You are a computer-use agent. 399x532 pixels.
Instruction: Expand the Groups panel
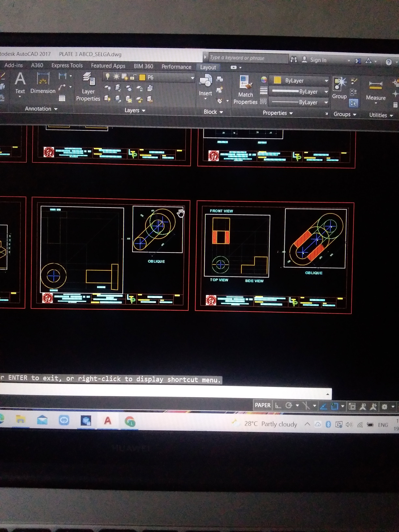(345, 114)
